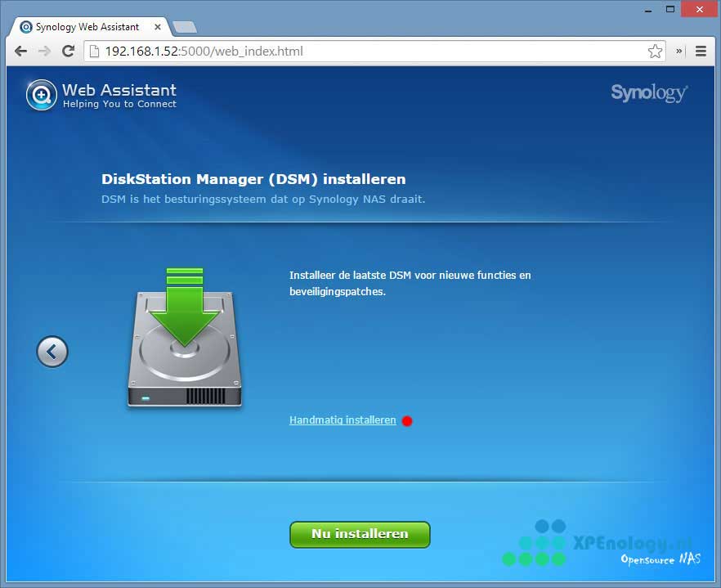
Task: Open the Chrome hamburger menu
Action: [701, 51]
